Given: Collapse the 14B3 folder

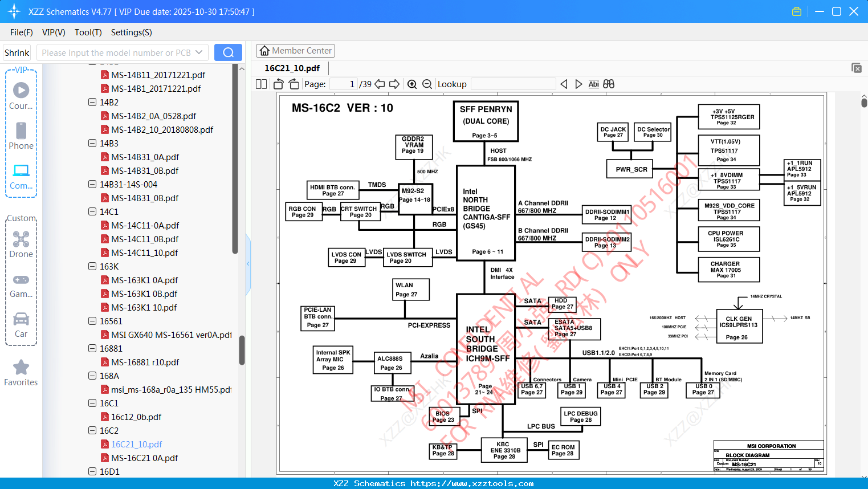Looking at the screenshot, I should (x=92, y=144).
